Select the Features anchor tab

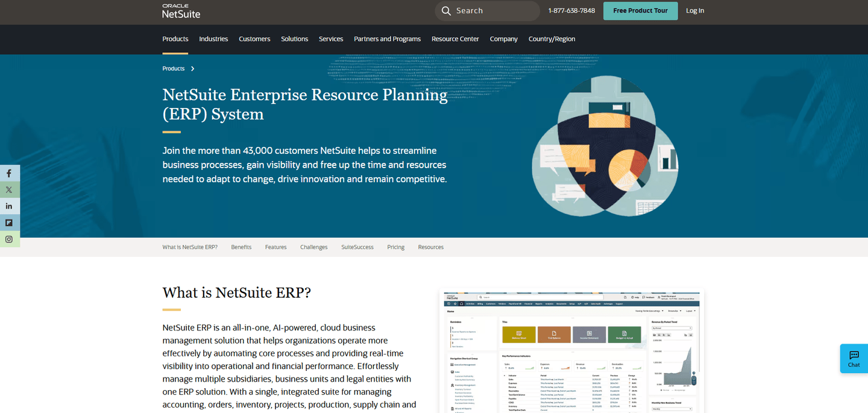tap(275, 247)
